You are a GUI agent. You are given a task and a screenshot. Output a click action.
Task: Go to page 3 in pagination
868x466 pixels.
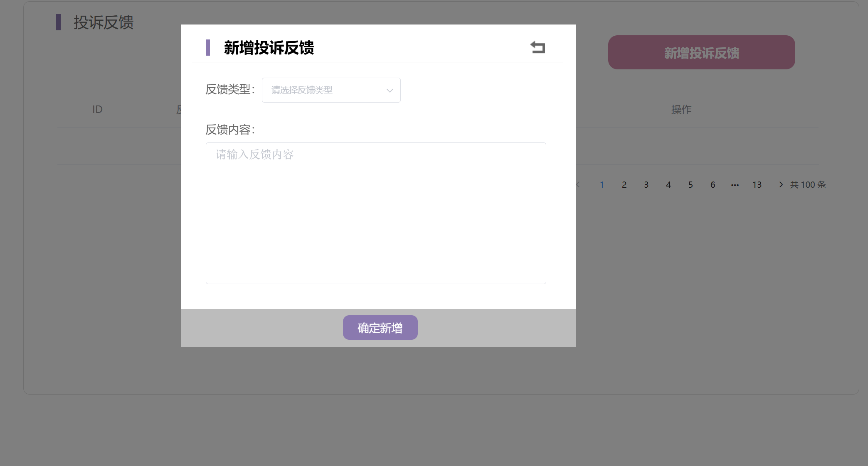pyautogui.click(x=646, y=185)
